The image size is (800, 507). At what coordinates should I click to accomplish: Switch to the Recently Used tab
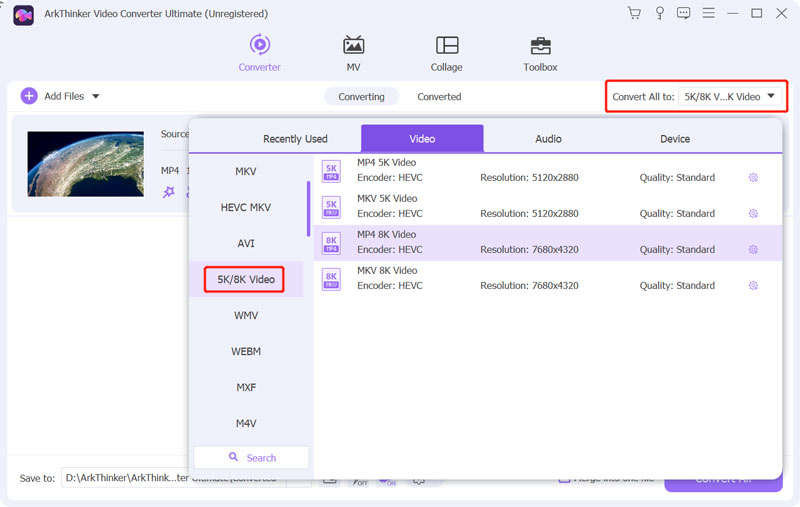coord(295,139)
